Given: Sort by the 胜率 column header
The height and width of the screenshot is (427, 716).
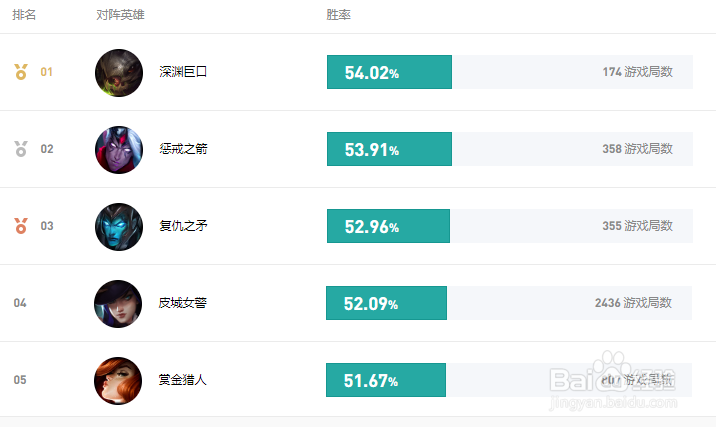Looking at the screenshot, I should click(338, 15).
